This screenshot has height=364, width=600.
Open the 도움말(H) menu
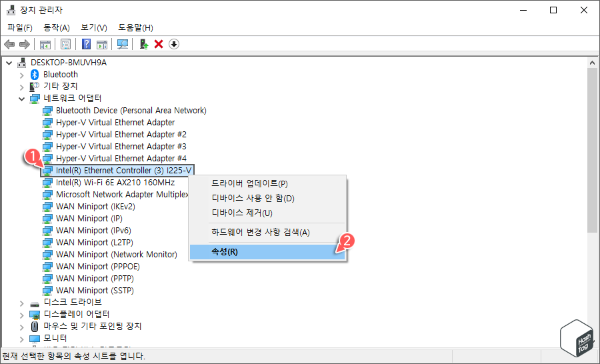click(135, 27)
